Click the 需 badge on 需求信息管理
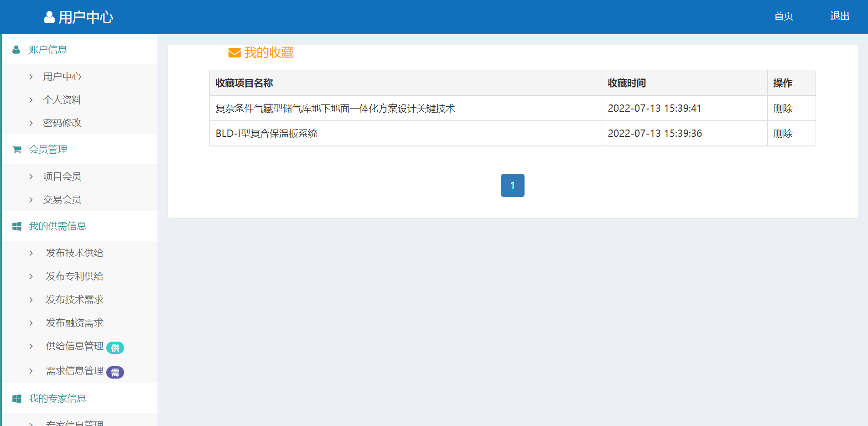Viewport: 868px width, 426px height. [x=115, y=373]
